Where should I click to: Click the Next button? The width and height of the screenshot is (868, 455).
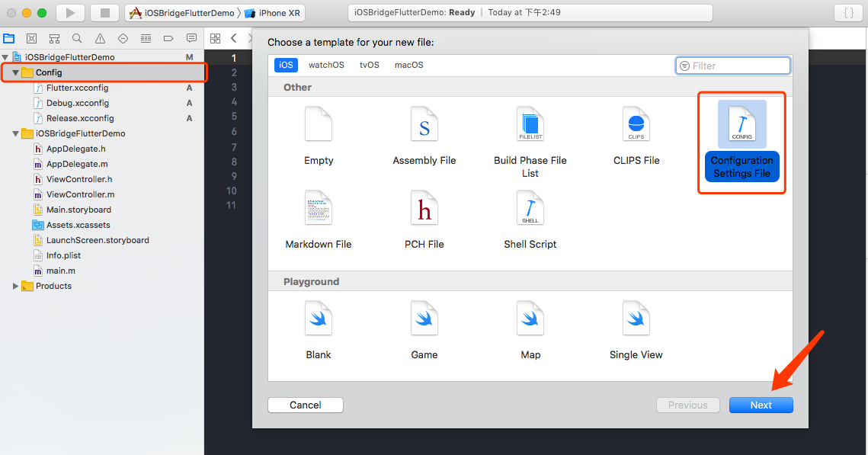(x=761, y=405)
